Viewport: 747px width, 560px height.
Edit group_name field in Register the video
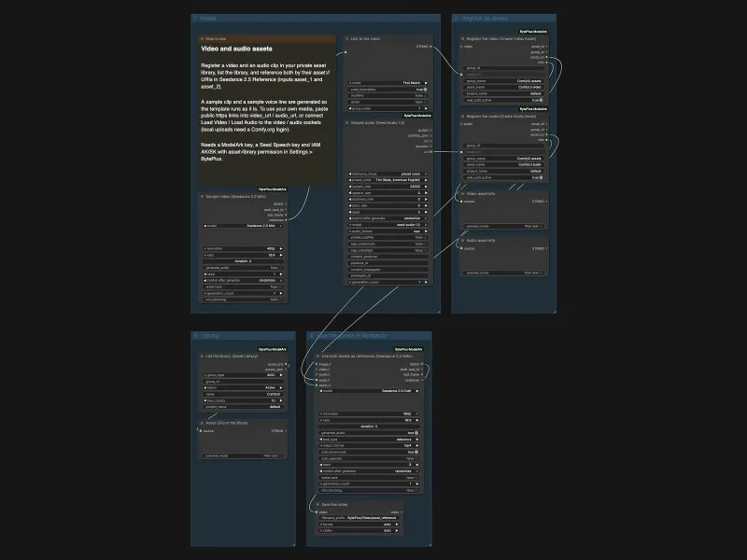[504, 81]
